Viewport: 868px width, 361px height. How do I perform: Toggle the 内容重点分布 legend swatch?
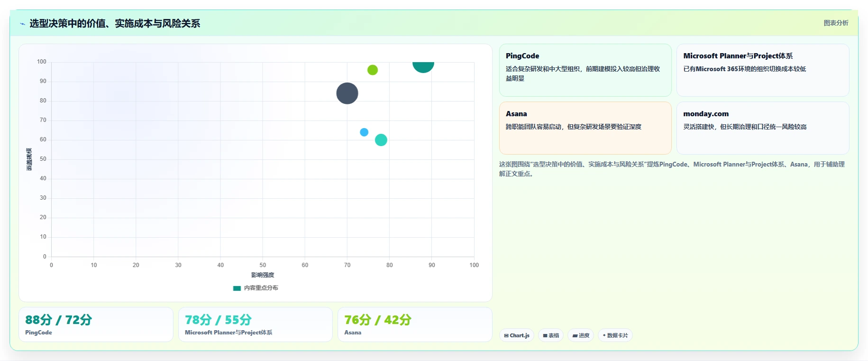pos(237,288)
